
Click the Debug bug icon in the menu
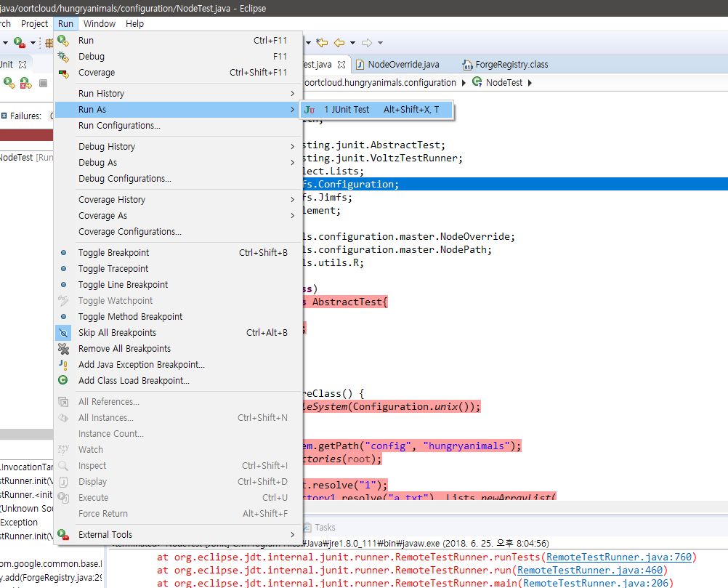click(63, 57)
